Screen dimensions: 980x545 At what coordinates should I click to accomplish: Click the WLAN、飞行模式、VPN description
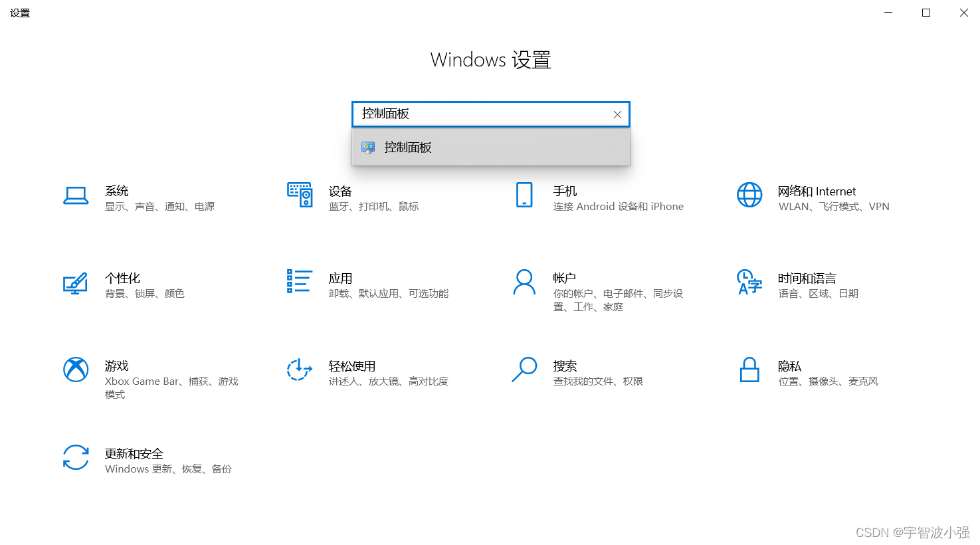point(834,207)
